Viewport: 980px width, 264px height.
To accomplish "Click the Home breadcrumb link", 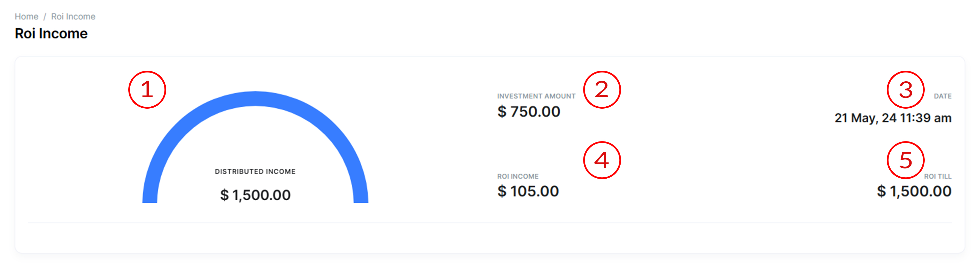I will (x=26, y=16).
